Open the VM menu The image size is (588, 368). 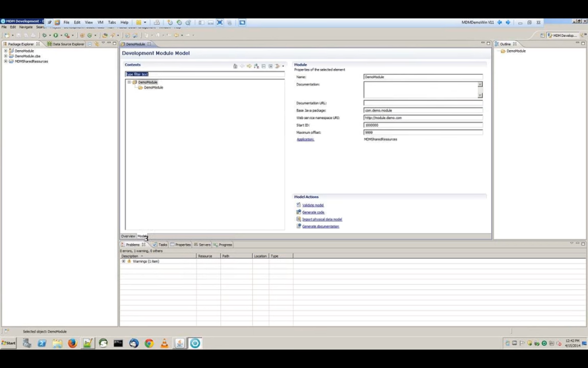100,22
